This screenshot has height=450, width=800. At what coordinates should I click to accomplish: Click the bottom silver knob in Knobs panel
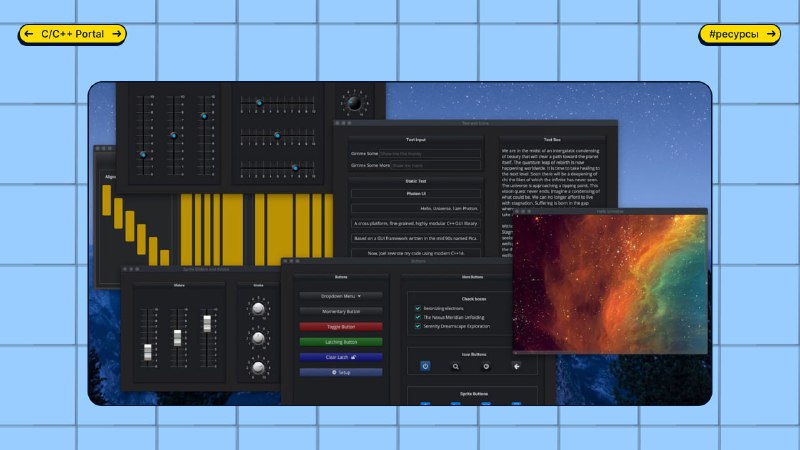[258, 367]
